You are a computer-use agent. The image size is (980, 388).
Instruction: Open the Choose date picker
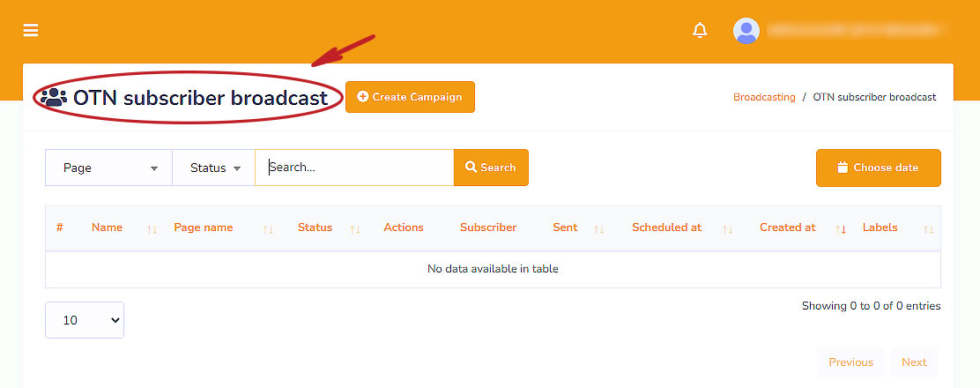click(x=878, y=168)
